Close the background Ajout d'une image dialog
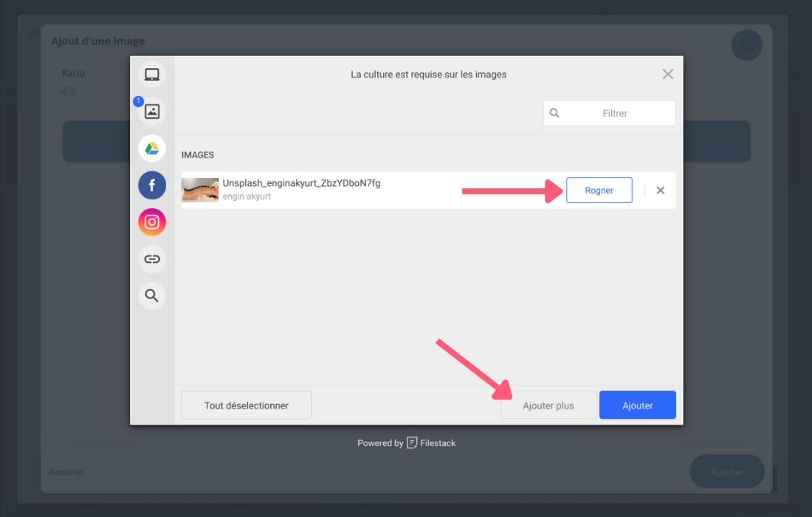812x517 pixels. 746,46
